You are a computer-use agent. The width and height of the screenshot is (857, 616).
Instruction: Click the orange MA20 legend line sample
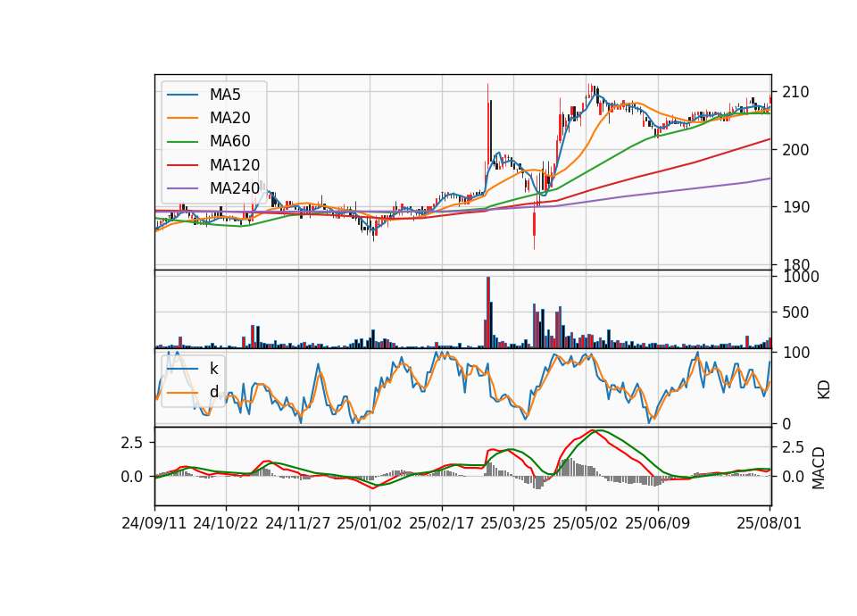182,118
